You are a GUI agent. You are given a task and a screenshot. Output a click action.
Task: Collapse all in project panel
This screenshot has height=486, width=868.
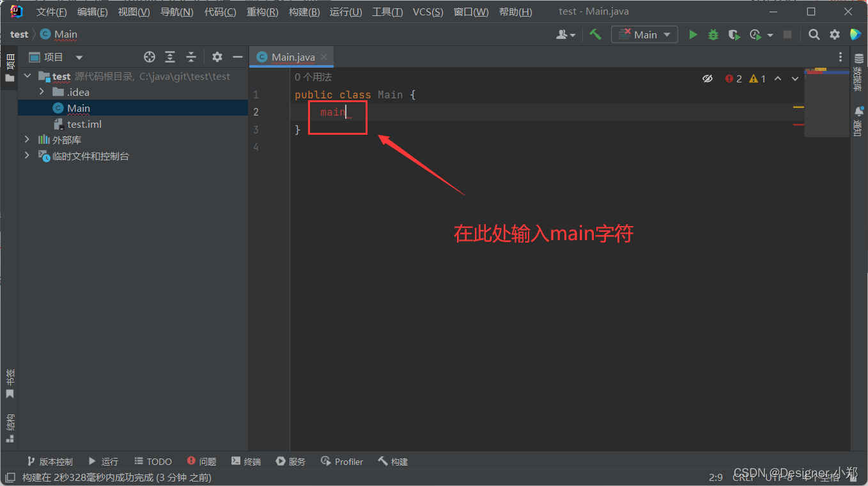(x=190, y=57)
